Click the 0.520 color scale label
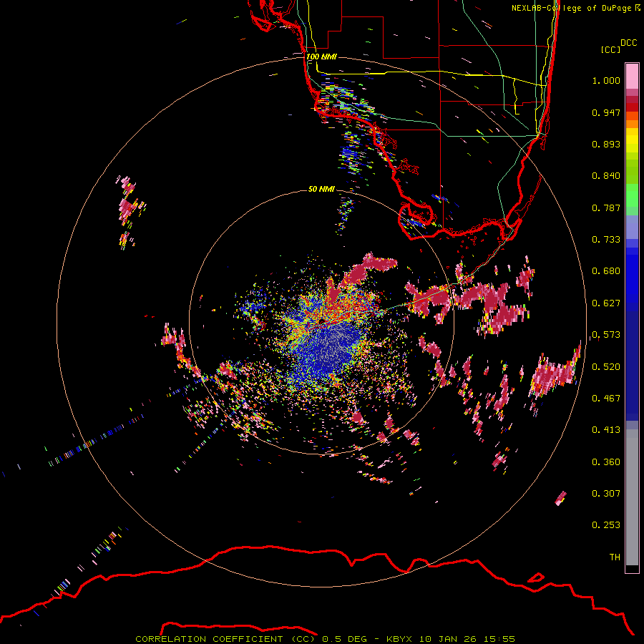The height and width of the screenshot is (644, 644). point(606,367)
